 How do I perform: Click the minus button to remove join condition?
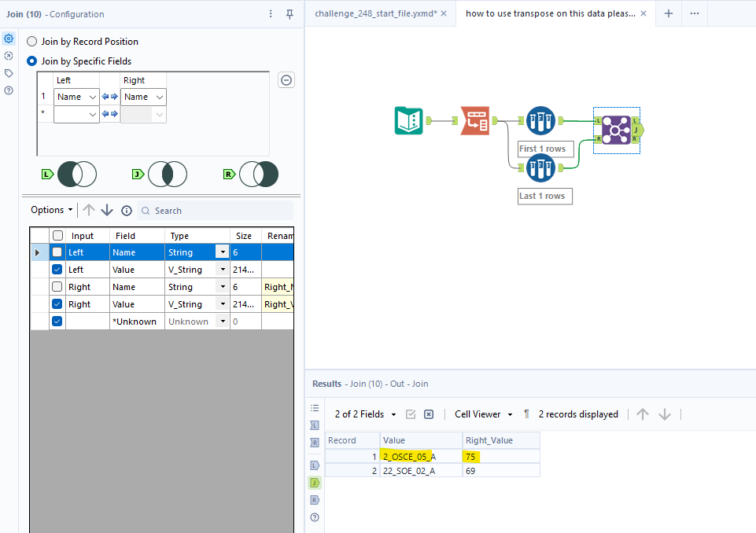click(x=285, y=79)
